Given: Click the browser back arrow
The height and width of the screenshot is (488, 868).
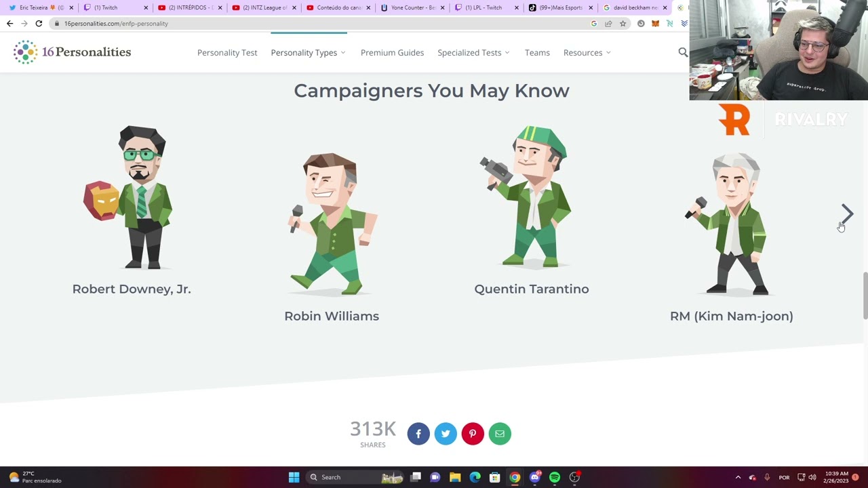Looking at the screenshot, I should coord(9,24).
